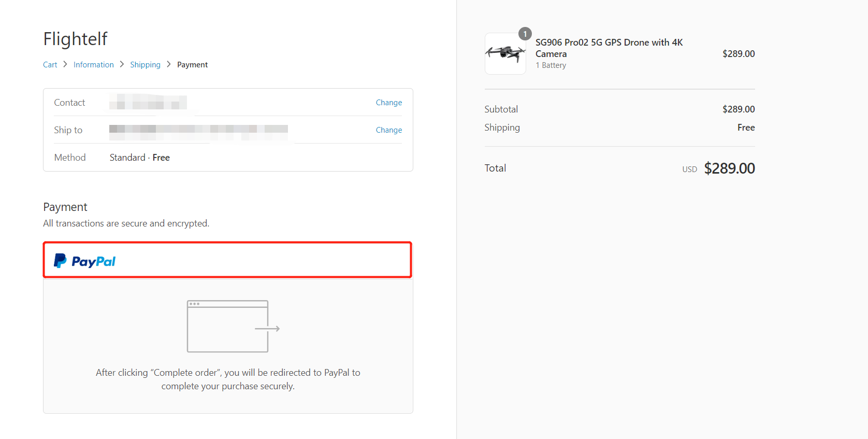Click the drone product thumbnail
This screenshot has height=439, width=868.
click(x=505, y=53)
